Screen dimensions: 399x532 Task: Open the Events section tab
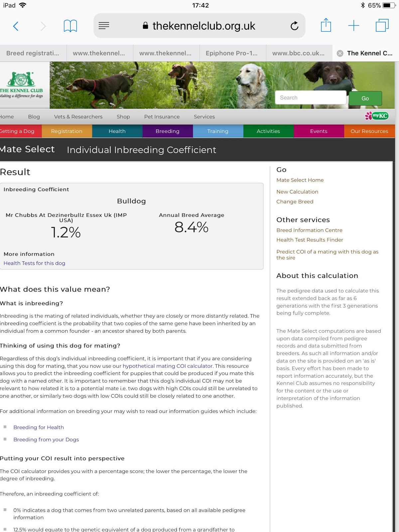point(319,131)
